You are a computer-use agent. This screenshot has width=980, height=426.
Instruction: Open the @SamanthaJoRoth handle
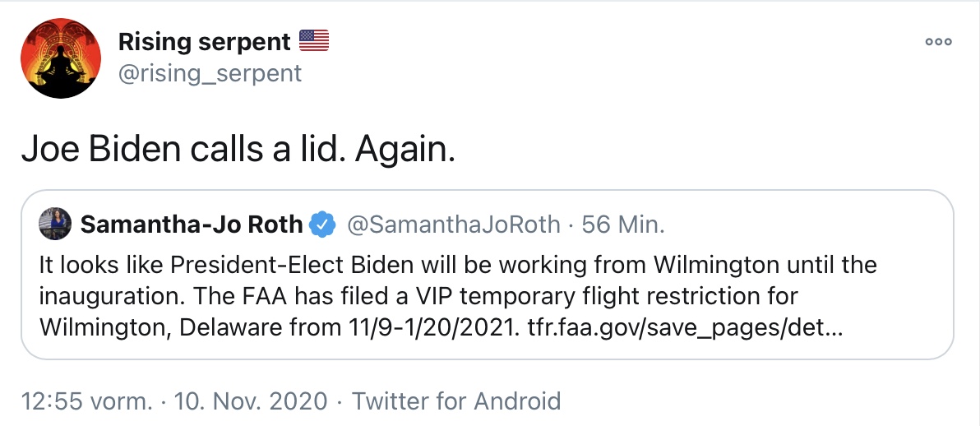point(453,225)
